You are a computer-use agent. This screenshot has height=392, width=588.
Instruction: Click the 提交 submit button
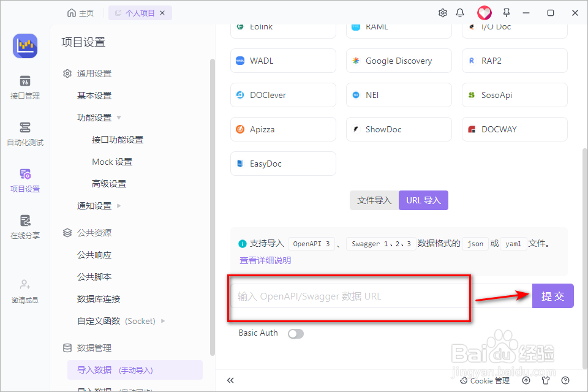pyautogui.click(x=552, y=296)
